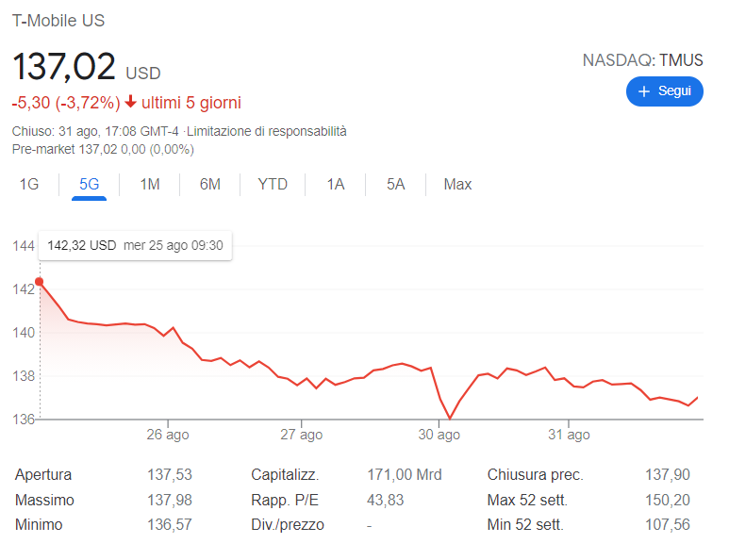This screenshot has height=560, width=729.
Task: Select the 5G time range tab
Action: [x=90, y=185]
